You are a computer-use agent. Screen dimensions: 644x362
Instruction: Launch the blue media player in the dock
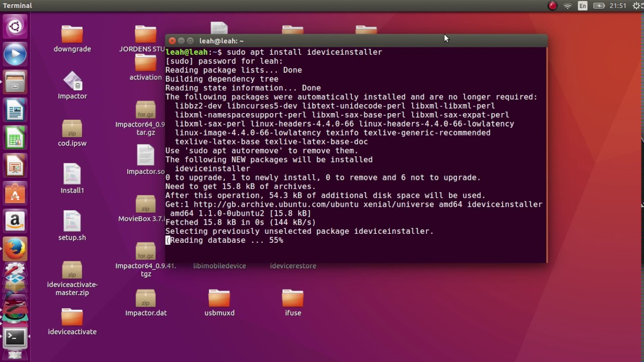(x=15, y=54)
